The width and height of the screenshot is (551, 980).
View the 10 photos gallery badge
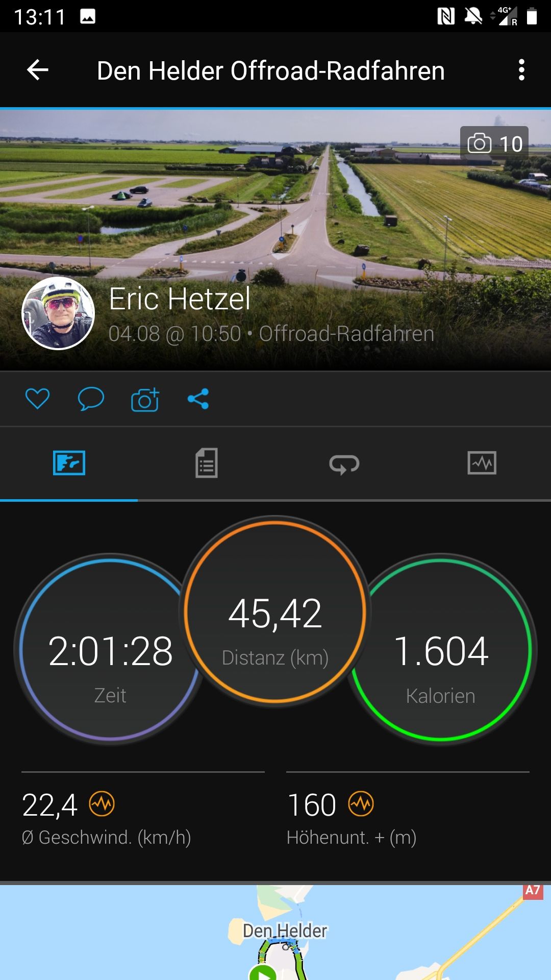pos(494,143)
